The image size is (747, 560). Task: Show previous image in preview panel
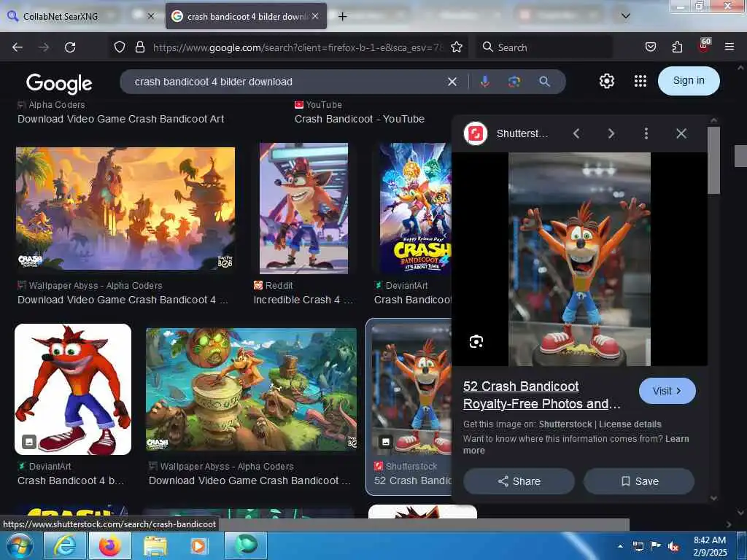(x=576, y=134)
